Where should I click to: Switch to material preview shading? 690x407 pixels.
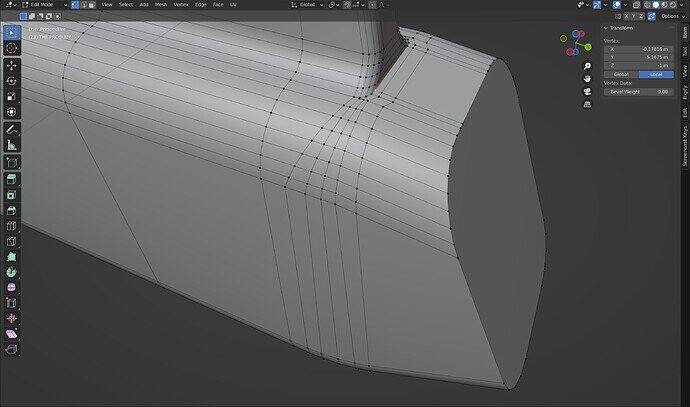point(664,5)
